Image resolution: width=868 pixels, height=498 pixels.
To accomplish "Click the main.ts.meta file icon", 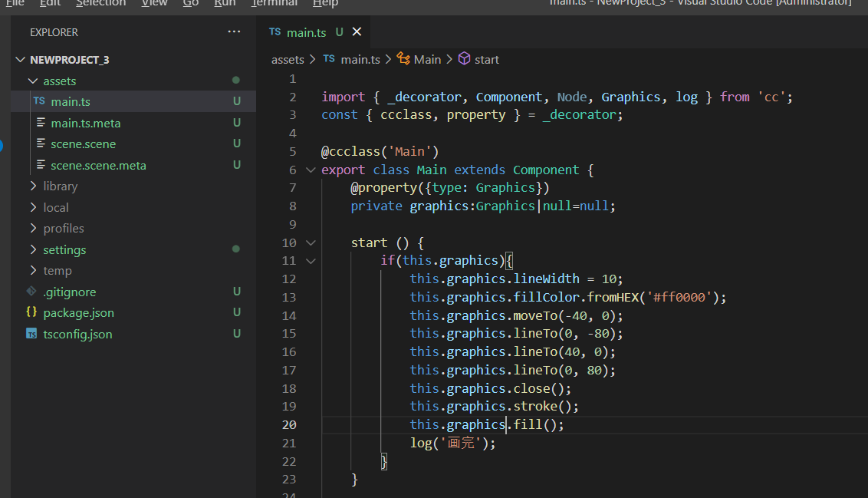I will tap(41, 123).
